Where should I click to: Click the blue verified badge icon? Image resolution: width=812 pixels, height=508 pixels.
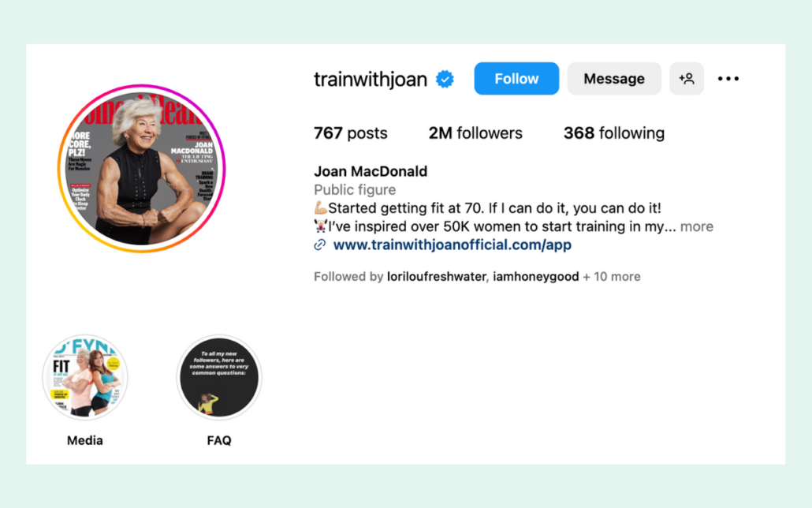[445, 80]
